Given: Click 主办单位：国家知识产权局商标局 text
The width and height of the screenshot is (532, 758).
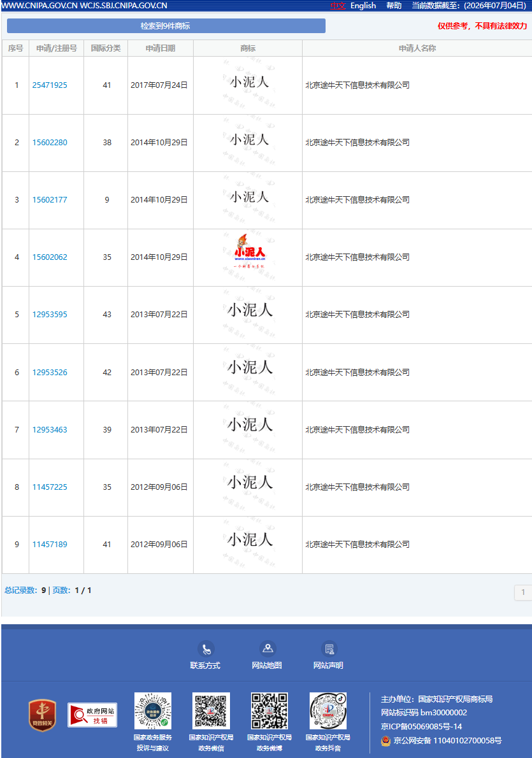Looking at the screenshot, I should [x=436, y=699].
